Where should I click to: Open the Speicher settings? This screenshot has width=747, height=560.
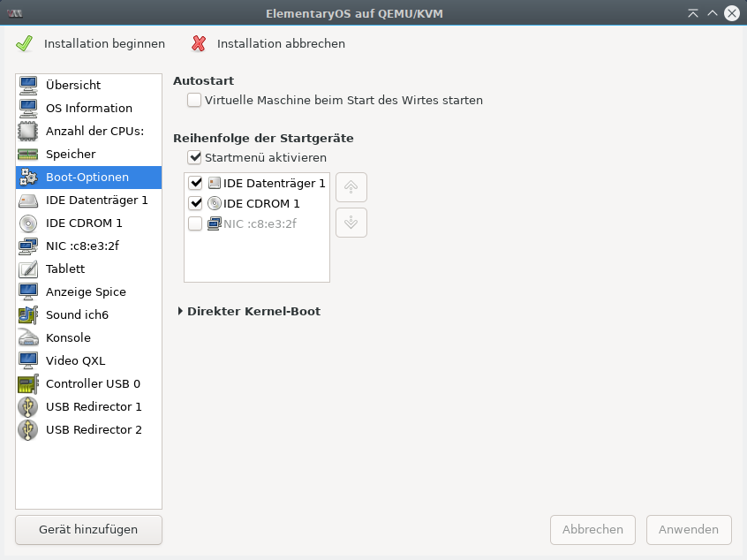pos(88,154)
